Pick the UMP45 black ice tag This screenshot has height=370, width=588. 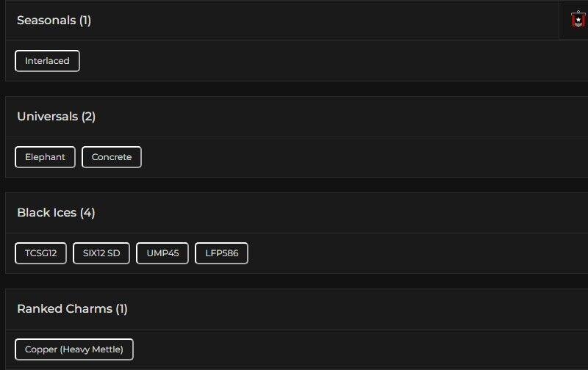pos(162,253)
